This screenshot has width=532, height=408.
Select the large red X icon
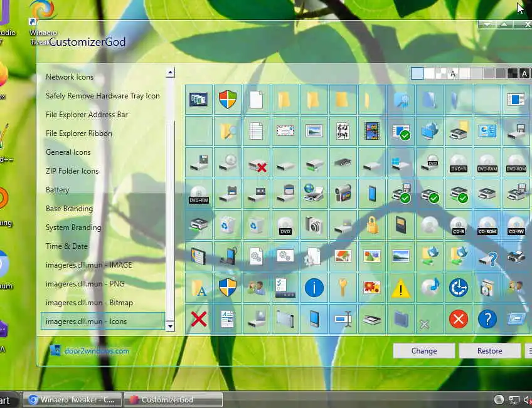click(x=199, y=319)
